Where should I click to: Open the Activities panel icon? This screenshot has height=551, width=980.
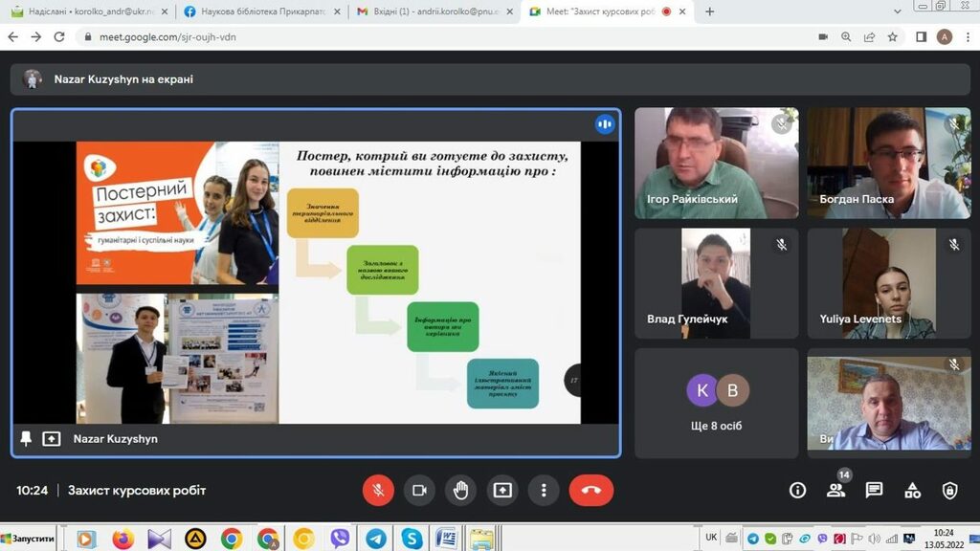912,491
